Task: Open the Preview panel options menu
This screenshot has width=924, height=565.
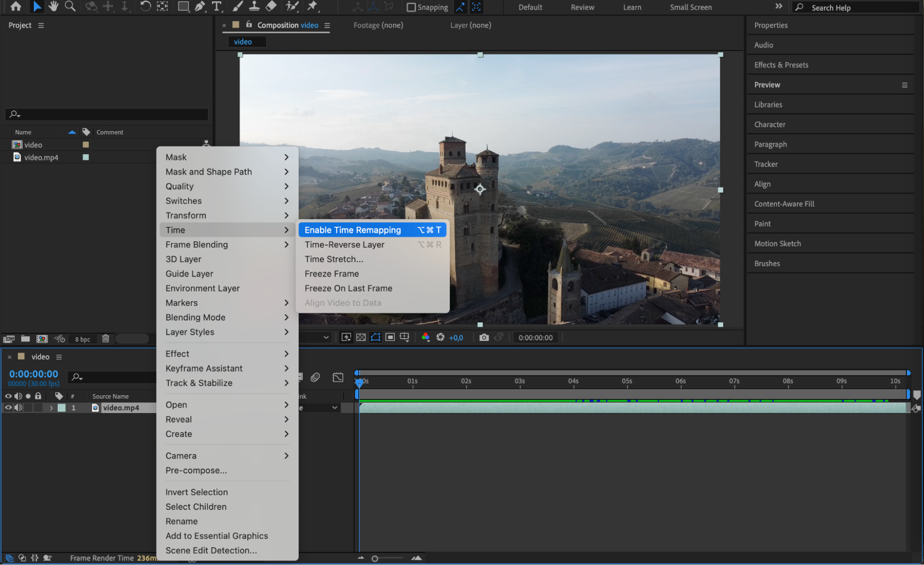Action: point(905,85)
